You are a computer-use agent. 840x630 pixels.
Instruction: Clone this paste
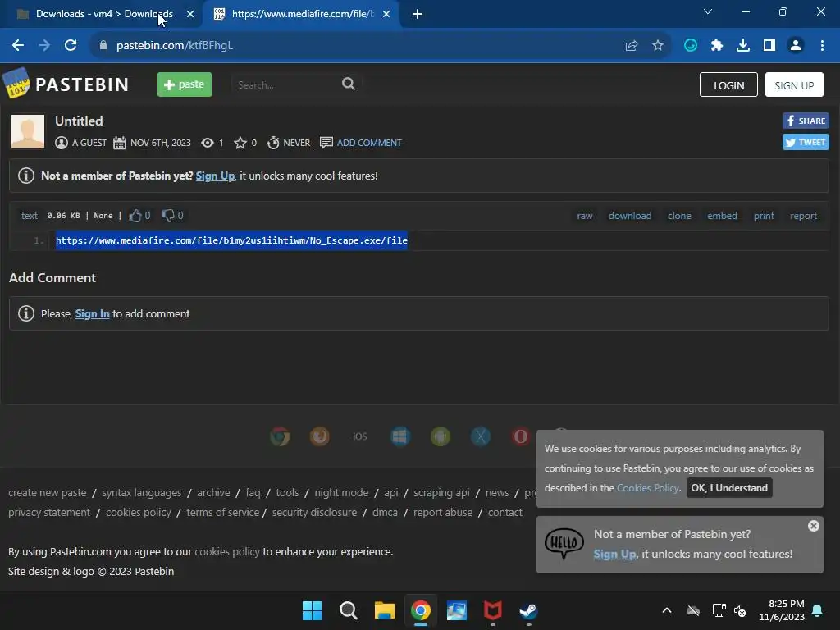coord(679,216)
